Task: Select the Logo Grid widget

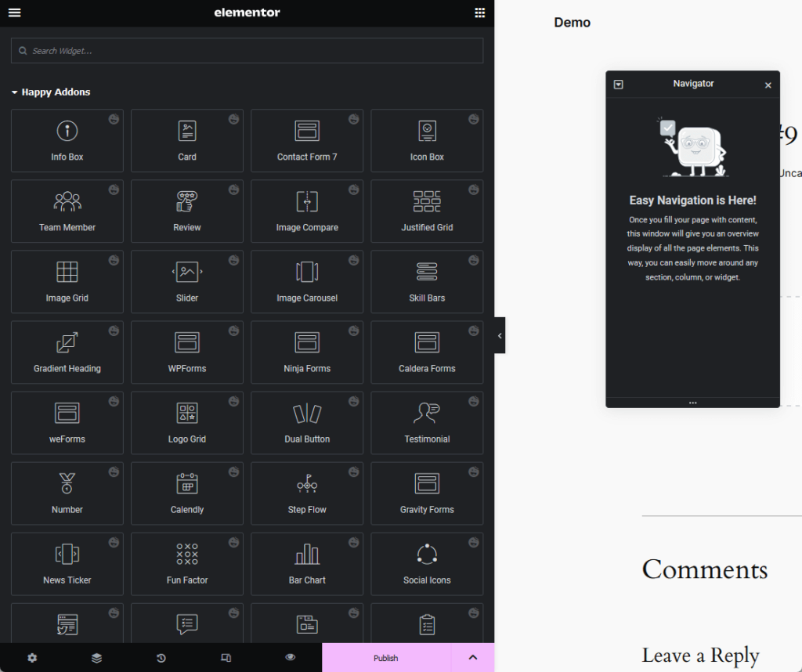Action: point(187,423)
